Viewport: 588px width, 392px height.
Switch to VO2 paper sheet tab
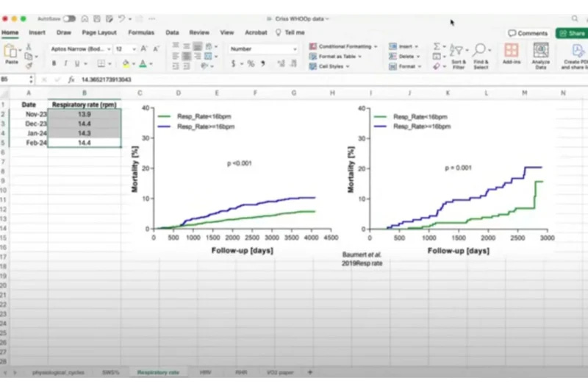tap(280, 372)
